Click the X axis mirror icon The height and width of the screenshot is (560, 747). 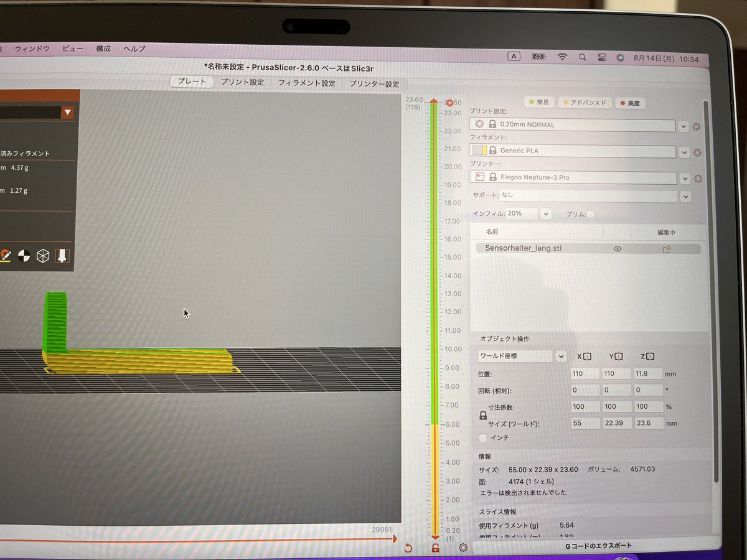(x=587, y=357)
